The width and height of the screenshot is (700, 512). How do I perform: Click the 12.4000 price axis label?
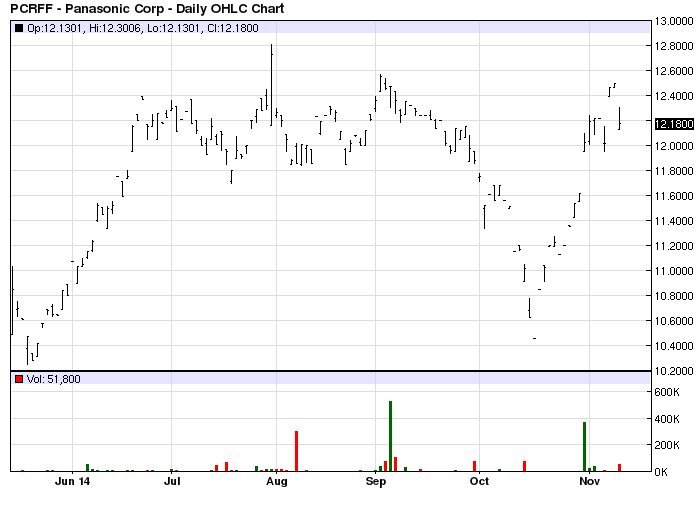[674, 96]
